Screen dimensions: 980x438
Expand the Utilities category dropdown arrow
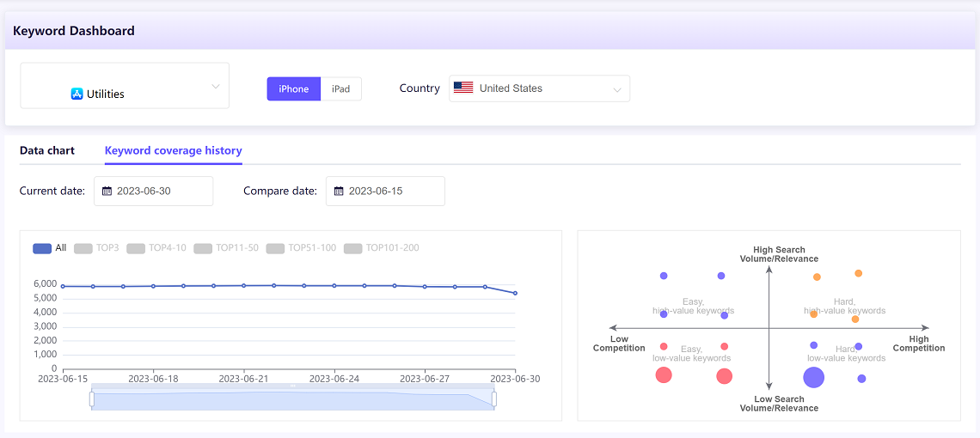click(216, 86)
